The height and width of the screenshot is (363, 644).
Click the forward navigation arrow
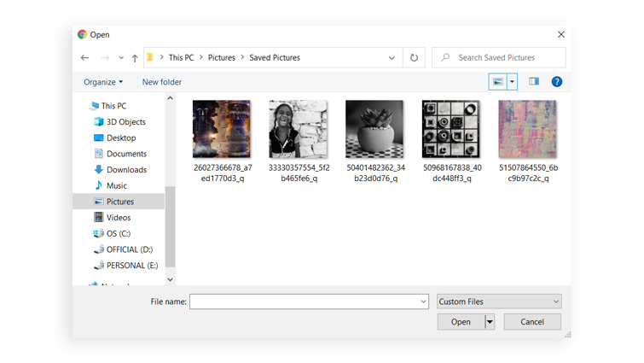[105, 58]
